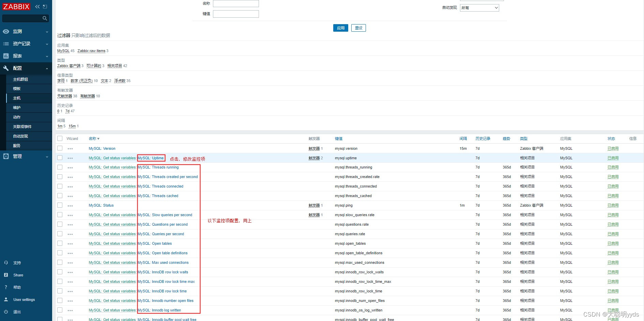Open 主机群组 in the sidebar
Screen dimensions: 644x321
tap(20, 79)
